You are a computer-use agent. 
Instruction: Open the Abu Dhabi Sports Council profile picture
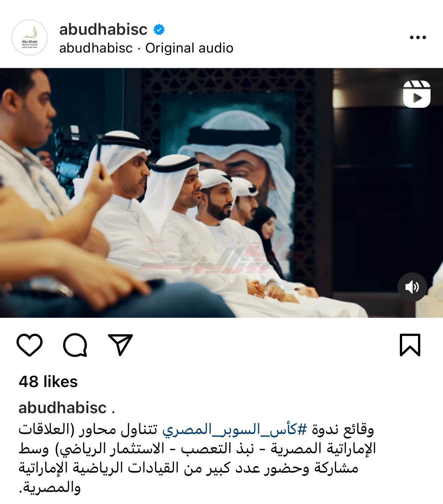[30, 37]
